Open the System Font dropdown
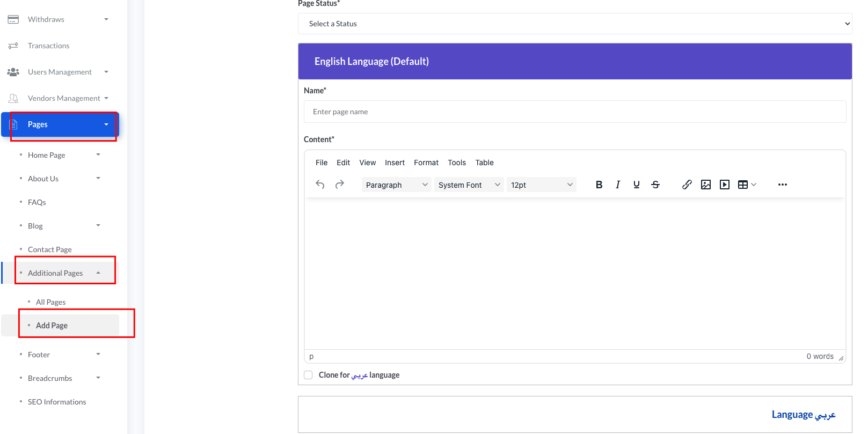Screen dimensions: 868x434 click(x=469, y=185)
